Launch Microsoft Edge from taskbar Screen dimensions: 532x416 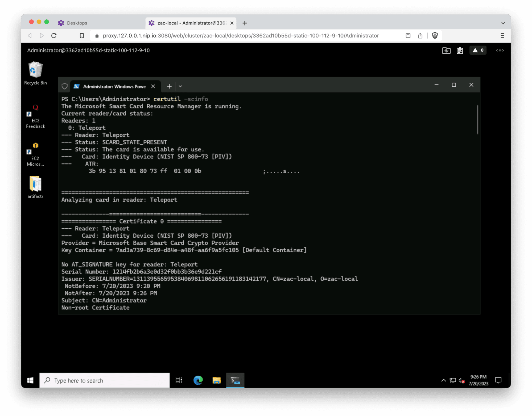[198, 380]
